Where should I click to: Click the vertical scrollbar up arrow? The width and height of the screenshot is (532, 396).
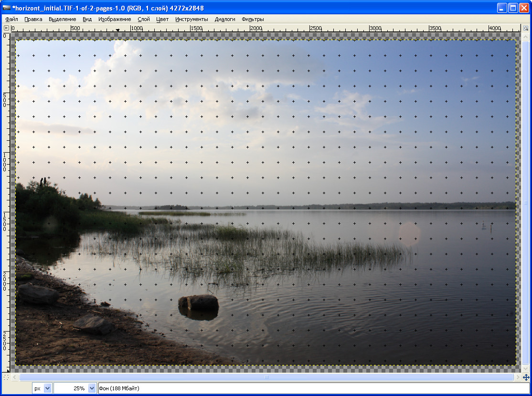point(526,37)
